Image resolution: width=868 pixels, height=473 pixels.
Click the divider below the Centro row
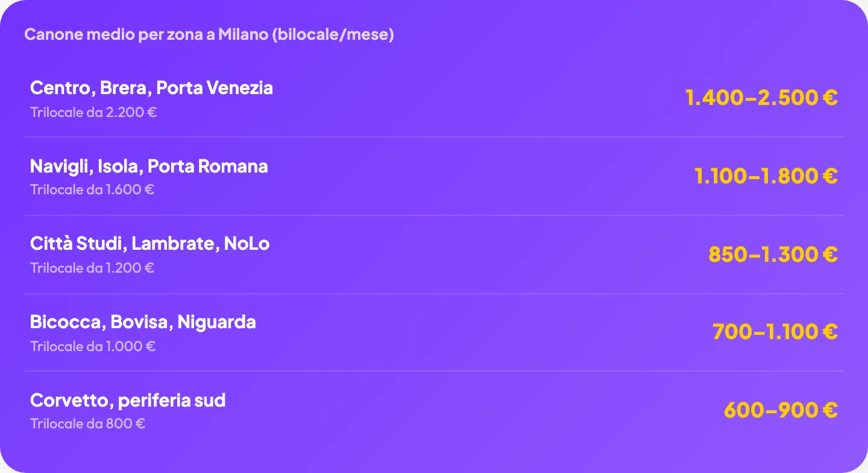click(x=434, y=137)
